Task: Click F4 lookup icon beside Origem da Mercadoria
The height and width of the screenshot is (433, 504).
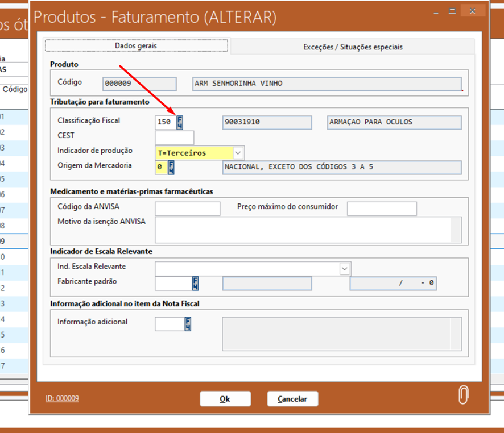Action: click(x=171, y=168)
